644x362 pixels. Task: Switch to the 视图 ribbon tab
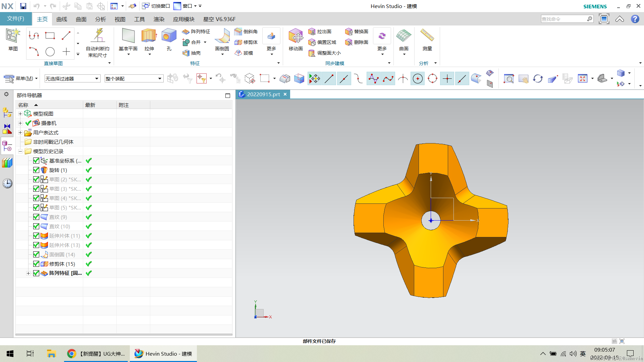(x=120, y=19)
